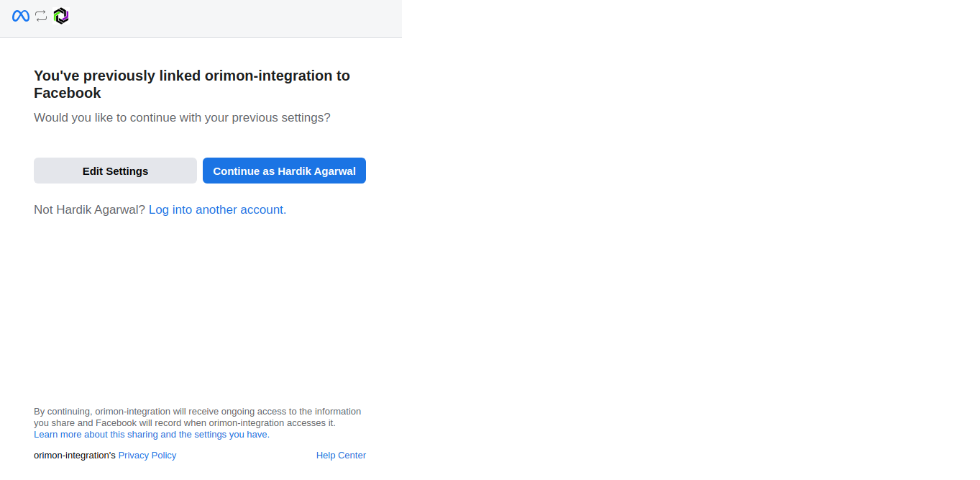Click Hardik Agarwal name on blue button

coord(316,171)
